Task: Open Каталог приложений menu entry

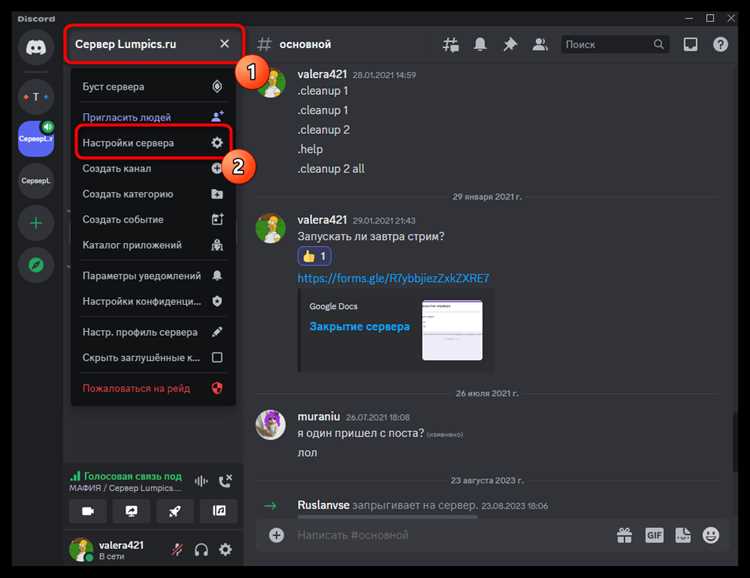Action: pyautogui.click(x=153, y=245)
